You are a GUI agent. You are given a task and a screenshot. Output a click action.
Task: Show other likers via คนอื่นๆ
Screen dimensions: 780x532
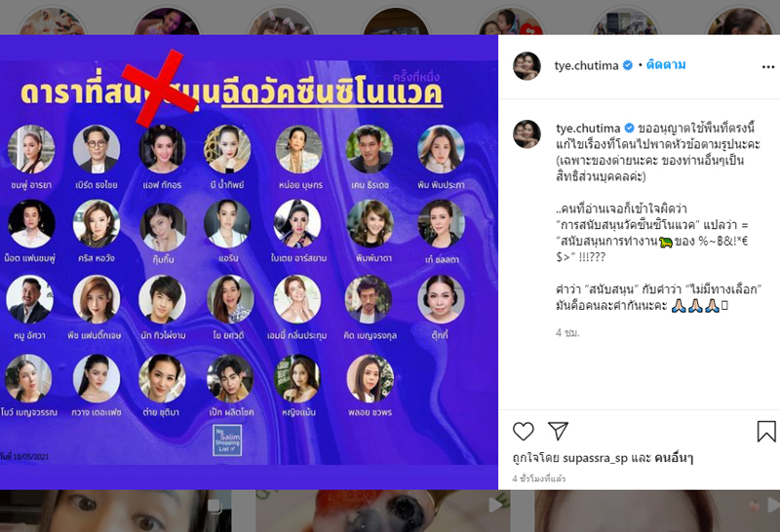[674, 458]
